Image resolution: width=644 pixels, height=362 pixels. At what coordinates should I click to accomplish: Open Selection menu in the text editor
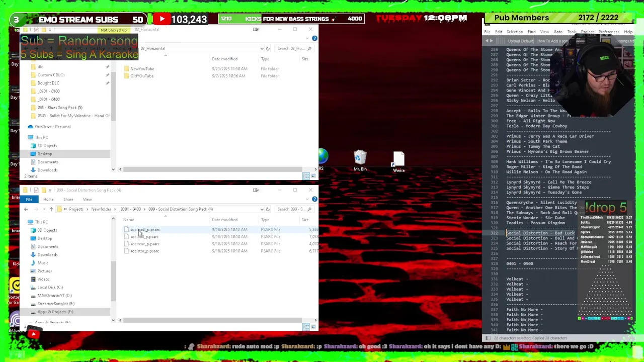click(515, 32)
